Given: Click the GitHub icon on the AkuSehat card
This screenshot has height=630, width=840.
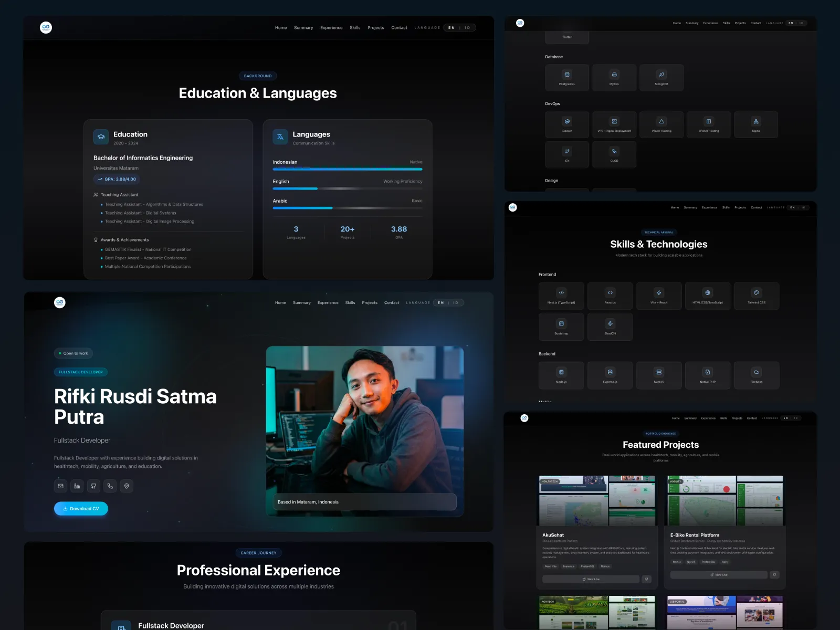Looking at the screenshot, I should click(647, 579).
